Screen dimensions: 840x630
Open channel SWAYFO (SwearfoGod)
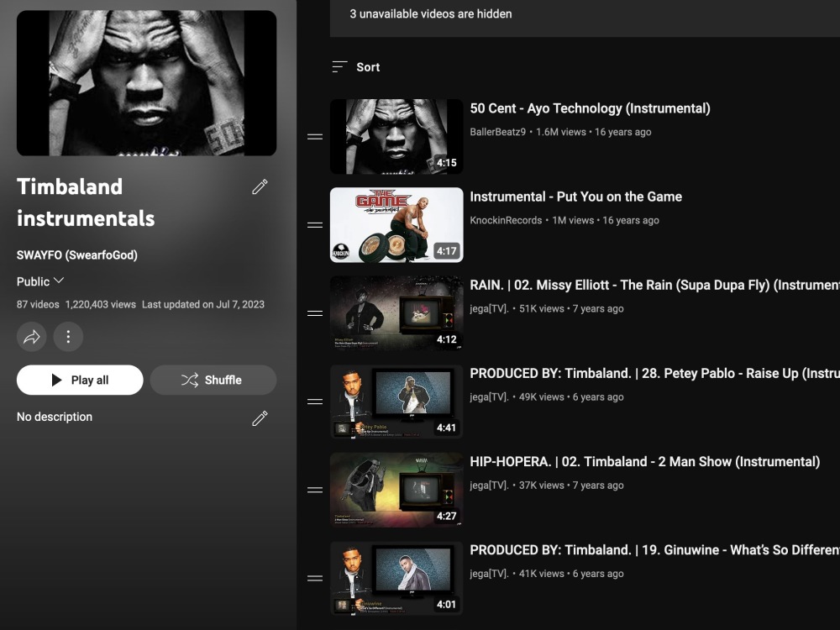point(77,255)
